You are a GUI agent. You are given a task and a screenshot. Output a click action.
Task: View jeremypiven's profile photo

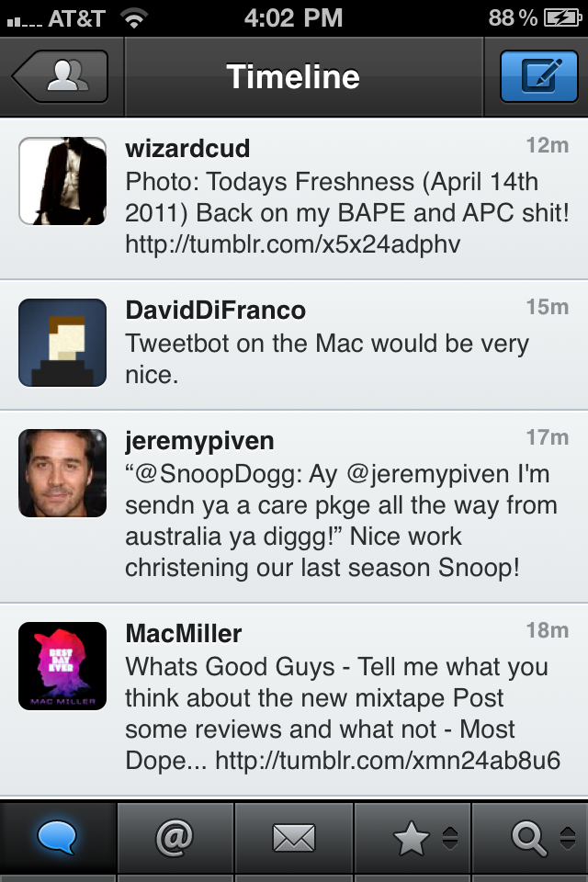pyautogui.click(x=62, y=473)
